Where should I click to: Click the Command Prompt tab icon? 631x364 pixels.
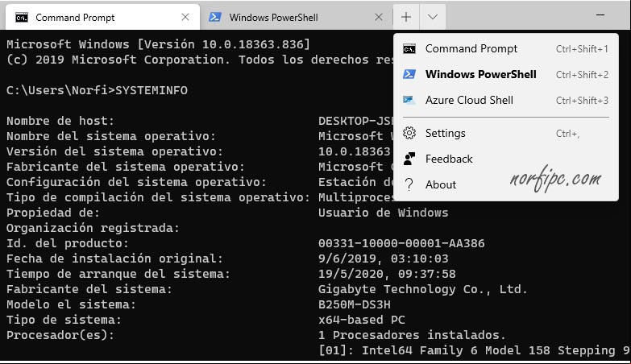click(21, 17)
